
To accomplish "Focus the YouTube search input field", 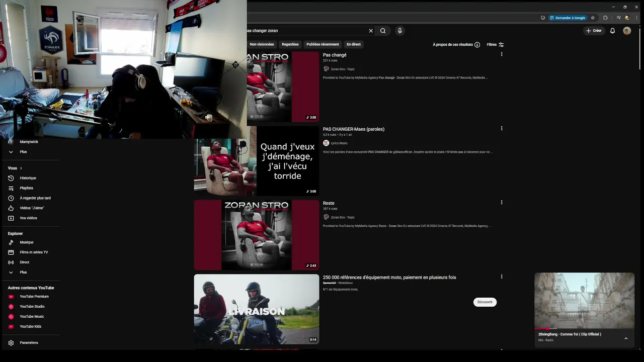I will (306, 31).
